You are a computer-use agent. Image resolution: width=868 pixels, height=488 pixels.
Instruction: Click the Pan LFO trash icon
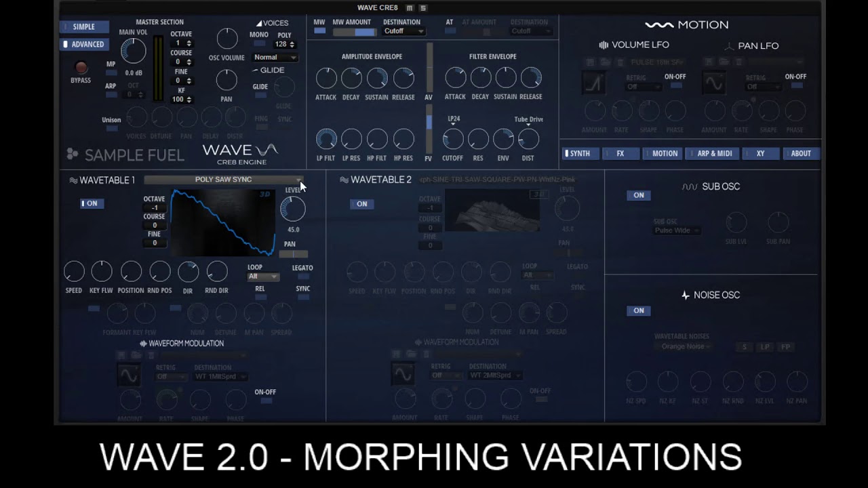pos(738,62)
